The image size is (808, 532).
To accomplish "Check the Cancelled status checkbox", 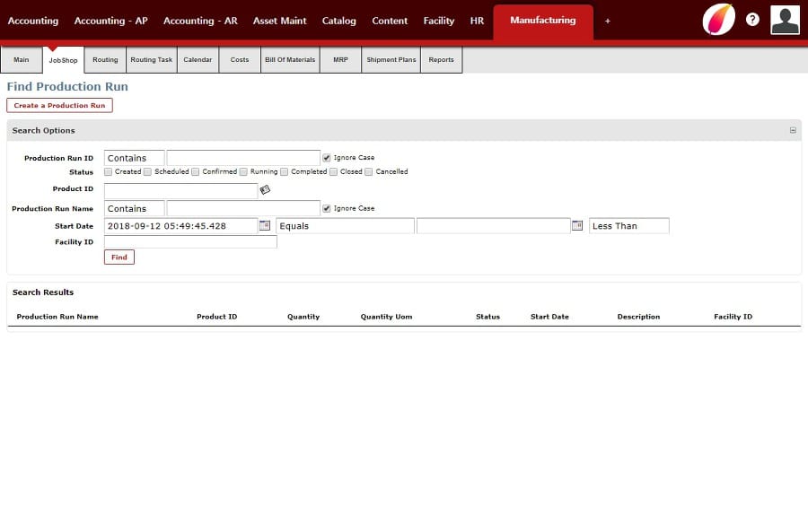I will (368, 172).
